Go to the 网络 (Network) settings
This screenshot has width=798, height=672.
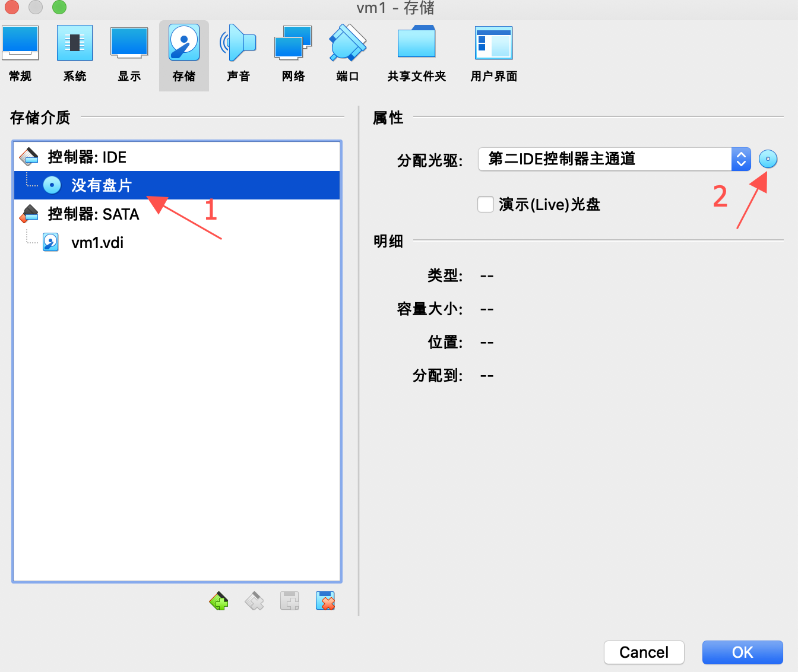[x=293, y=53]
